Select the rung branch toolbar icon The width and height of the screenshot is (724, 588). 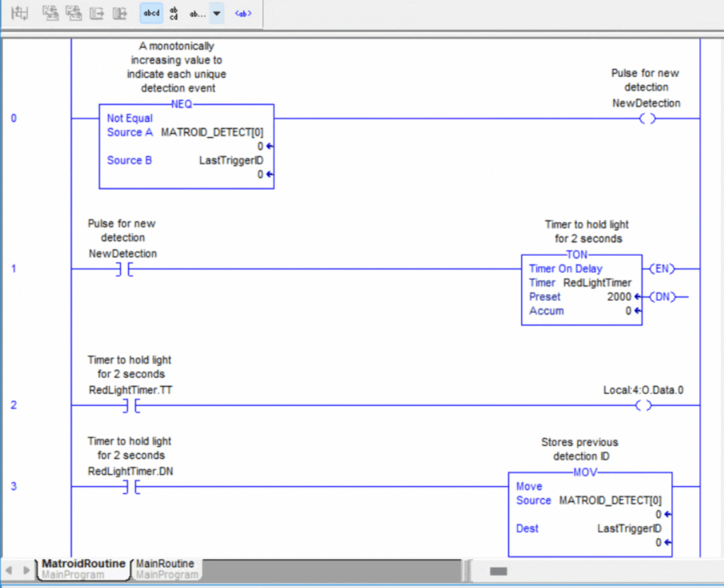tap(19, 13)
